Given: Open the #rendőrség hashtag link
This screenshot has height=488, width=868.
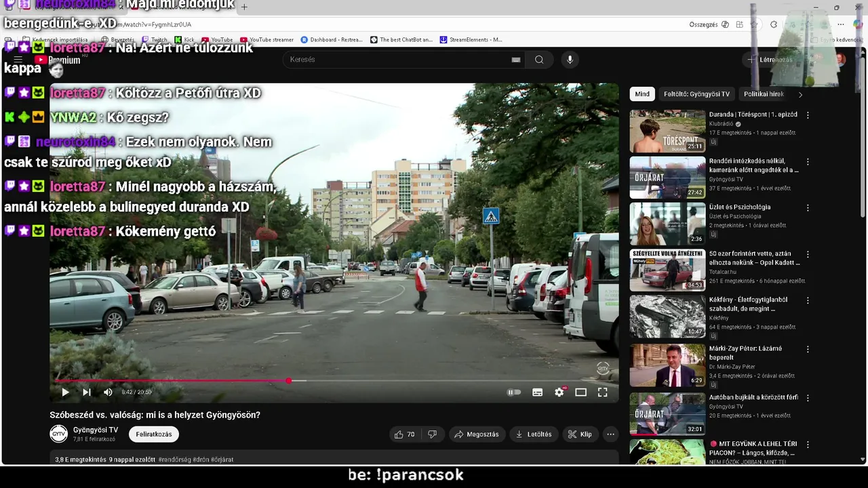Looking at the screenshot, I should tap(174, 460).
